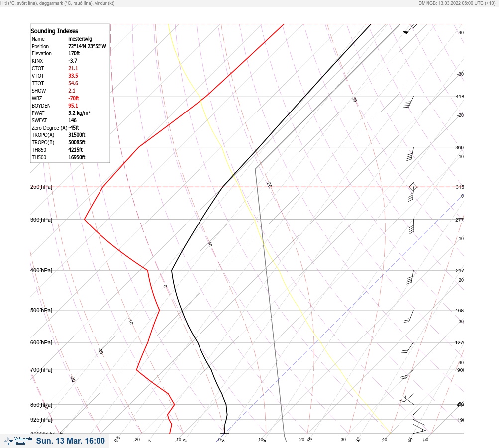The image size is (499, 448).
Task: Select the PWAT value 3.2 kg/m²
Action: point(79,113)
